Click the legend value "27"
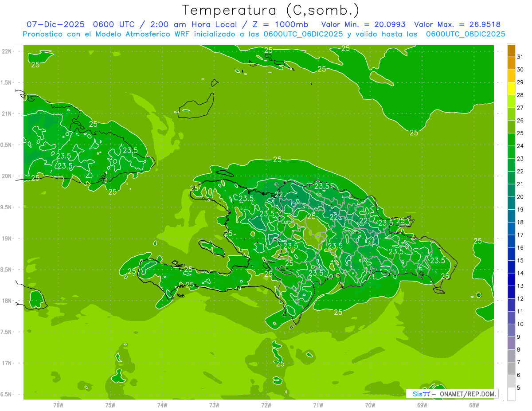Viewport: 532px width, 411px height. pos(520,108)
